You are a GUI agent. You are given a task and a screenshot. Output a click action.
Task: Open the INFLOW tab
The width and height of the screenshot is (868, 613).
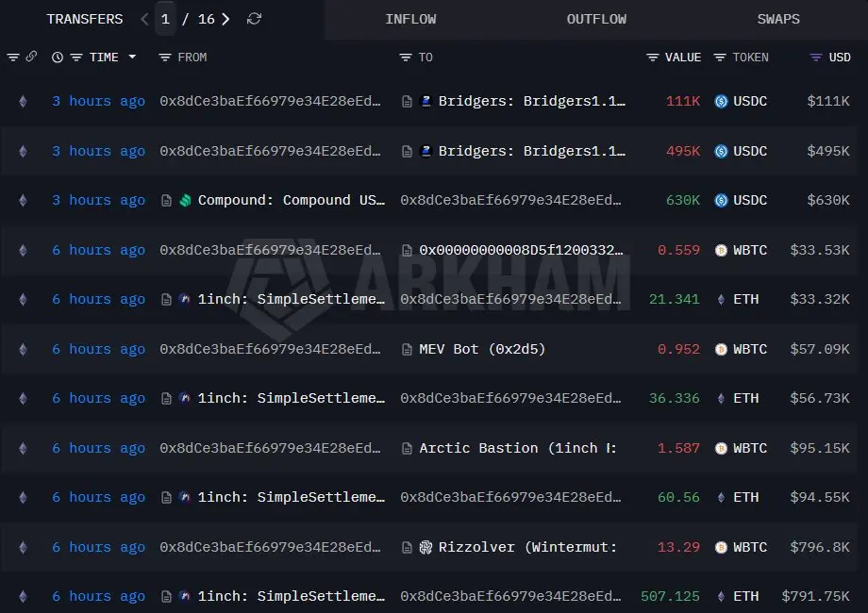coord(410,20)
